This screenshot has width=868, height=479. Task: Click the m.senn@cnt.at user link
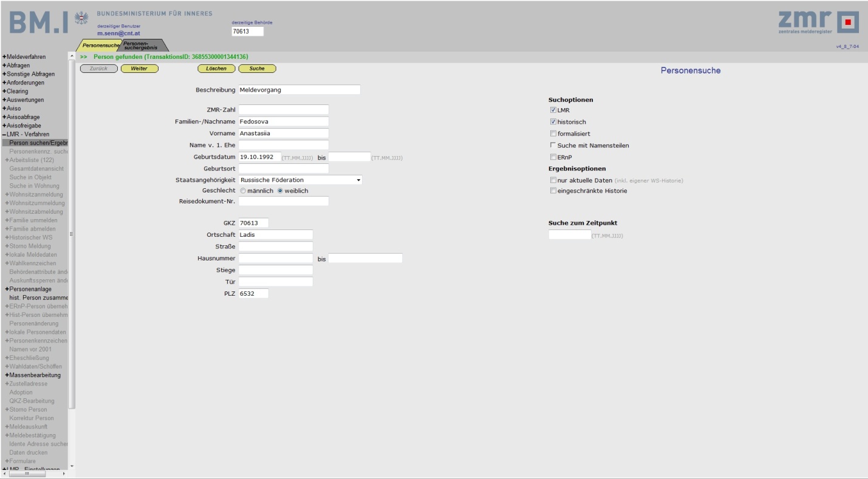pos(118,33)
